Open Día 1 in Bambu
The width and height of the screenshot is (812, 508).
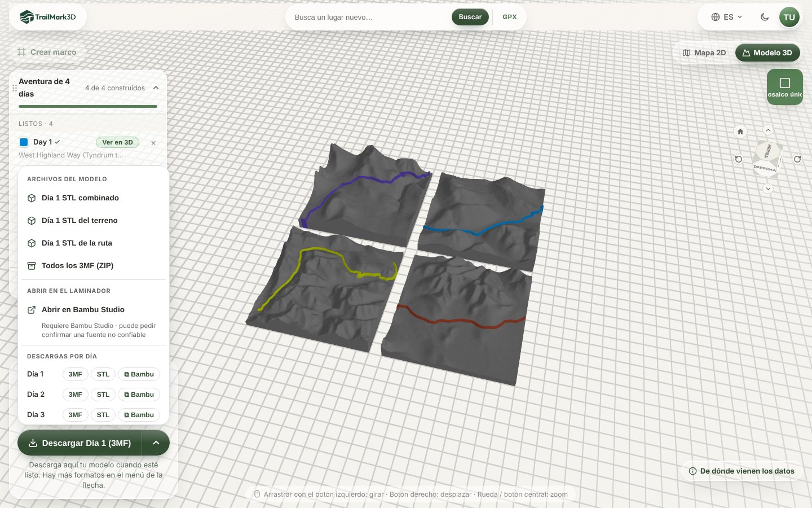click(139, 374)
